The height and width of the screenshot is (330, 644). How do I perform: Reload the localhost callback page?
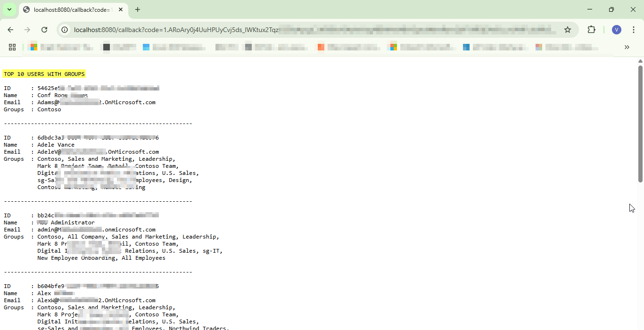(44, 29)
